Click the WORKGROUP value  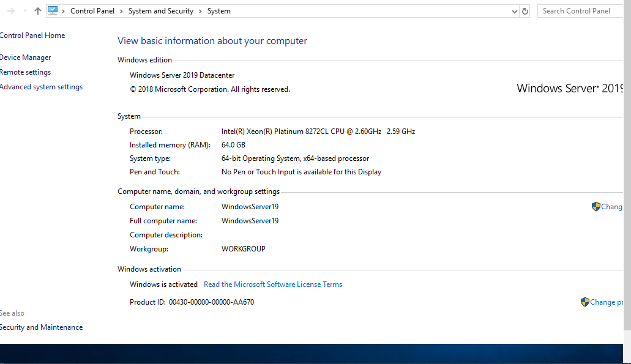tap(244, 249)
